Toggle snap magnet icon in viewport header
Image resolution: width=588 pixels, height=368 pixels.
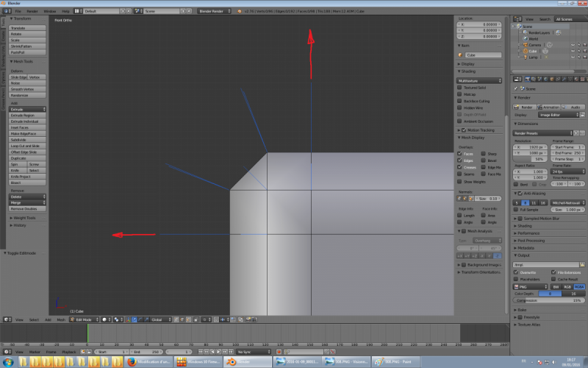point(216,319)
